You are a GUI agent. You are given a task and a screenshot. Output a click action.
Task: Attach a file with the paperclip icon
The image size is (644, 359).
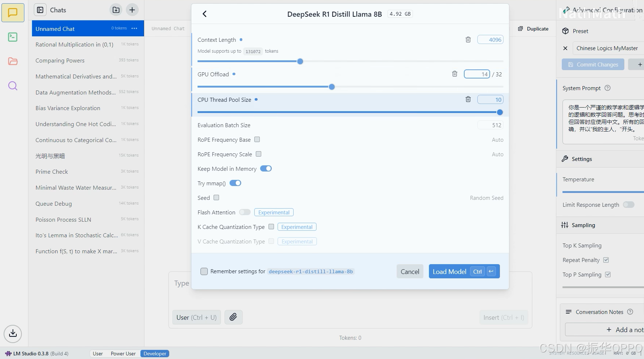233,317
